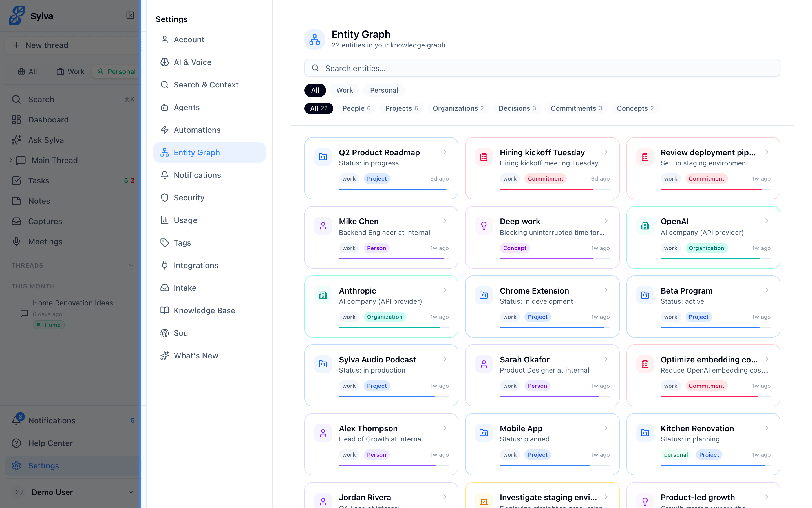Click Alex Thompson progress bar
Screen dimensions: 812x508
[x=394, y=465]
